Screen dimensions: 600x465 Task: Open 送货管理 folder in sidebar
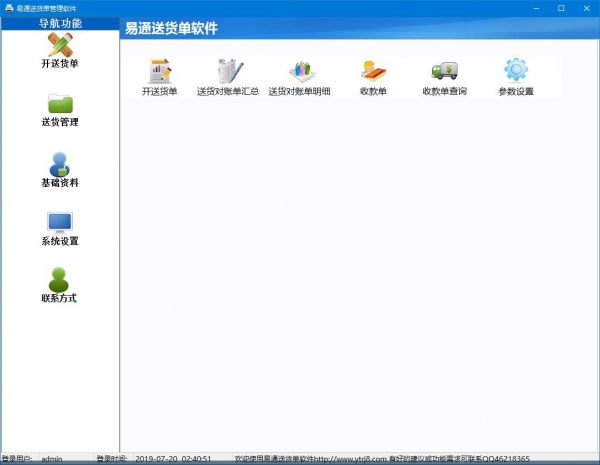click(x=60, y=110)
